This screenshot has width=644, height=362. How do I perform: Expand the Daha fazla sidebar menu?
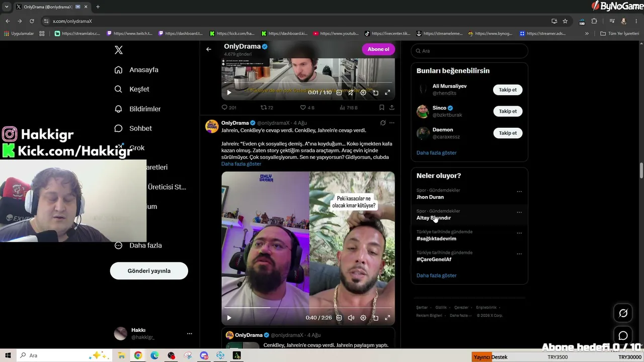click(138, 245)
